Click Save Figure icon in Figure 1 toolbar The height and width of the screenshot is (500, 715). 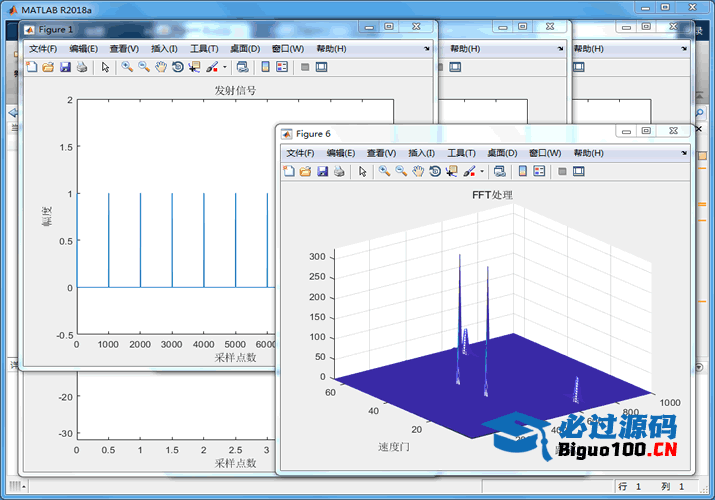pos(65,67)
